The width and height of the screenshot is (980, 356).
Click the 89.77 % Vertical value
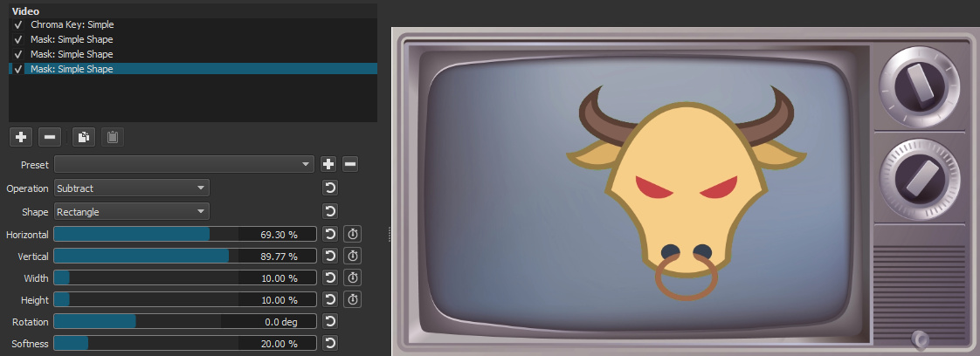coord(279,257)
